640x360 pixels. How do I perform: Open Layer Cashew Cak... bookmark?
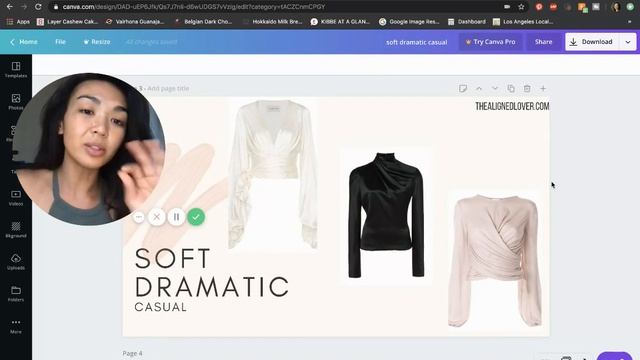point(67,22)
